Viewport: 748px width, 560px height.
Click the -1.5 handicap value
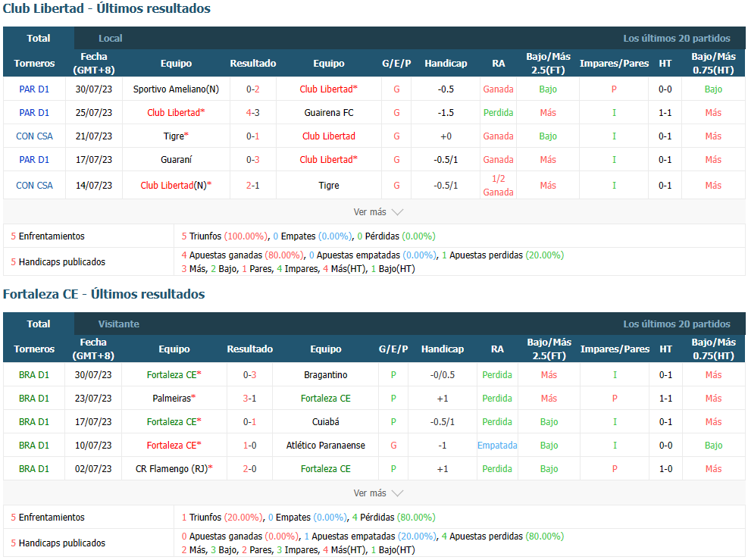pos(446,113)
